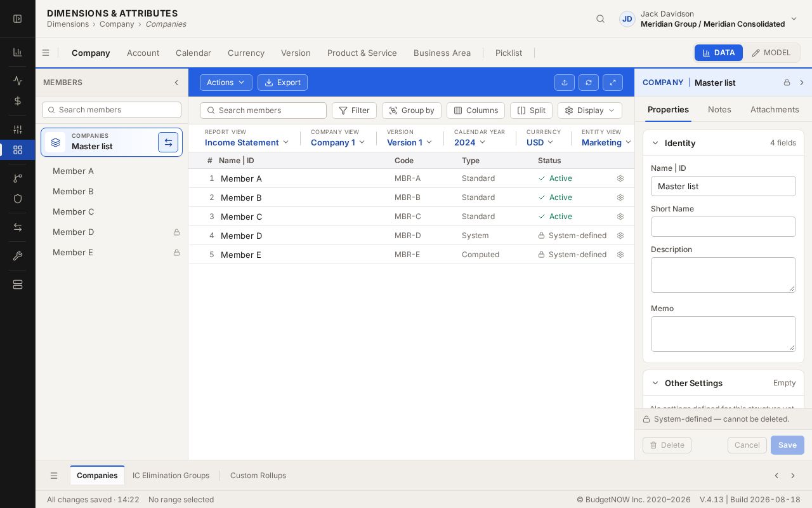This screenshot has width=812, height=508.
Task: Switch to MODEL mode
Action: point(771,53)
